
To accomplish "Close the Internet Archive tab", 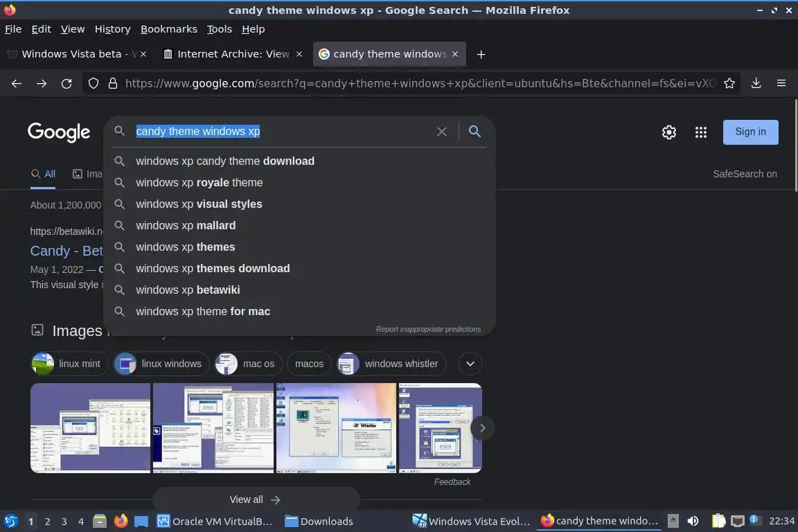I will pyautogui.click(x=299, y=54).
